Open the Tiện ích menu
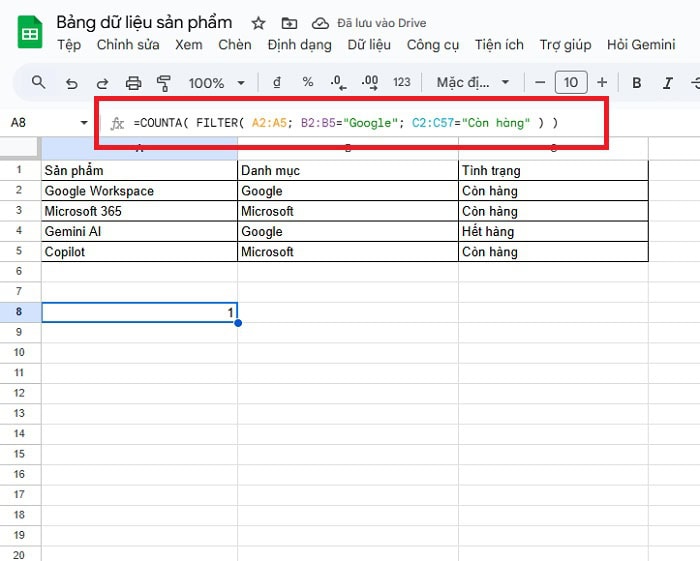This screenshot has height=561, width=700. click(499, 45)
